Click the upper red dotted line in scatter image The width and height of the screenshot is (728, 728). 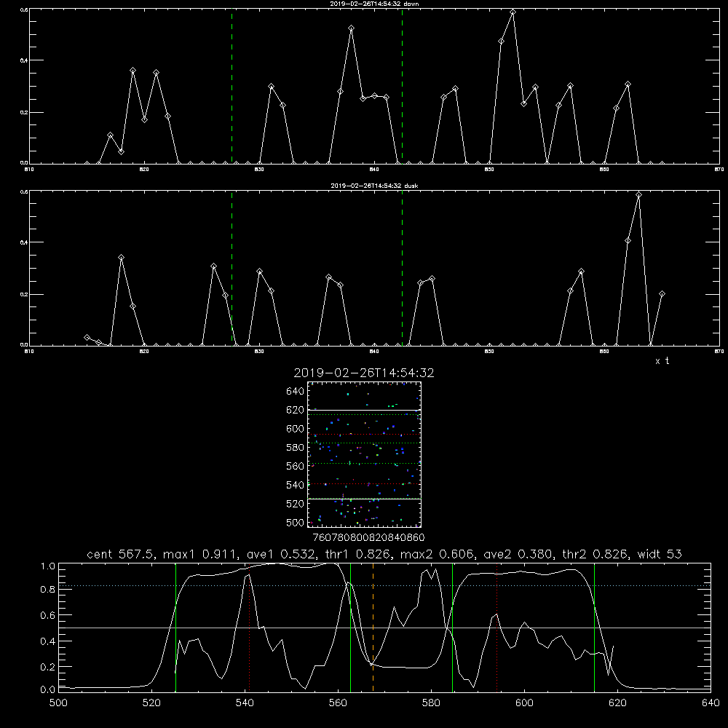click(364, 434)
